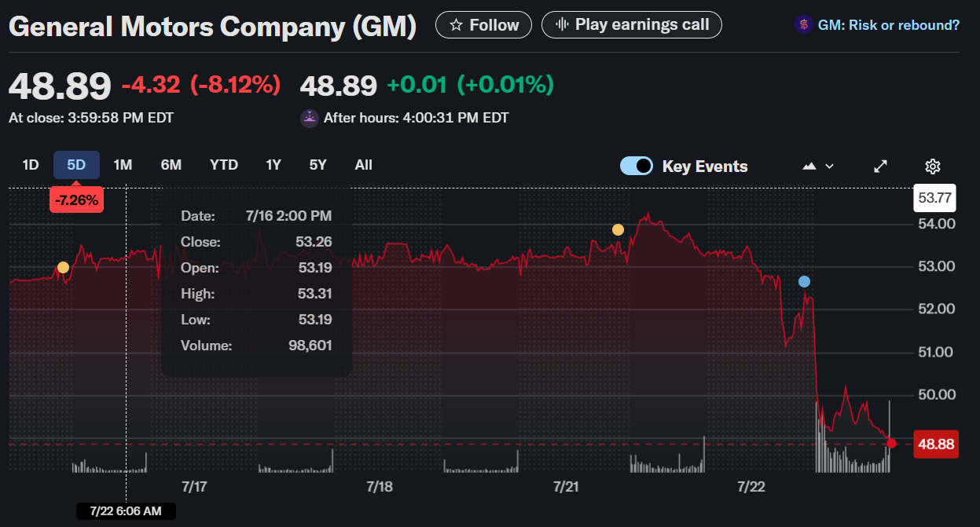This screenshot has height=527, width=980.
Task: Click the 53.77 crosshair price label
Action: pyautogui.click(x=935, y=198)
